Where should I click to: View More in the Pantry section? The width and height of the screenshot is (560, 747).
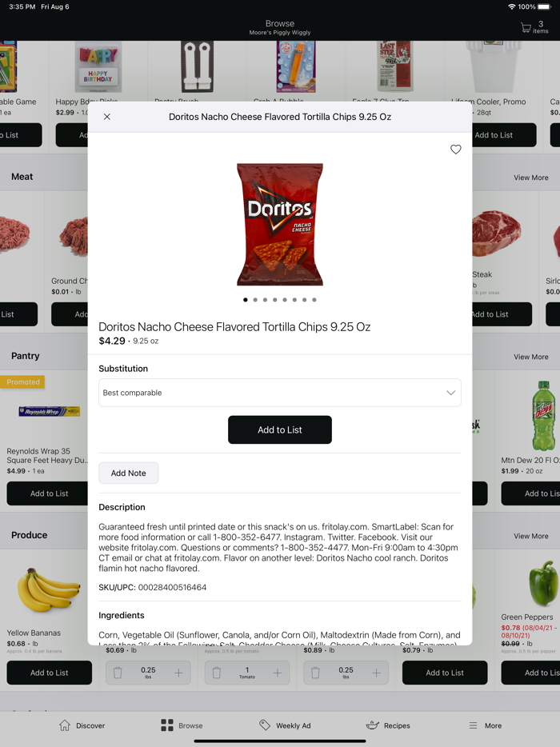click(x=531, y=357)
